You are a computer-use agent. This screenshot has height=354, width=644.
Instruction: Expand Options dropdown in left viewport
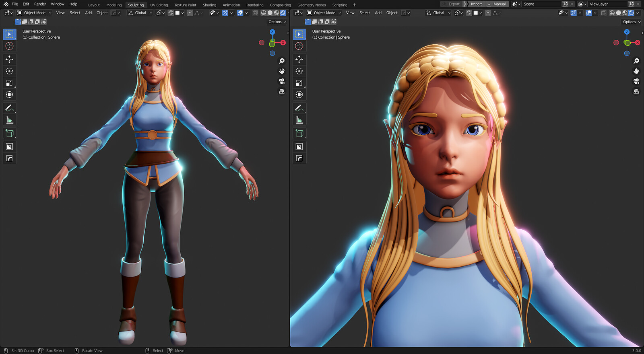click(277, 22)
